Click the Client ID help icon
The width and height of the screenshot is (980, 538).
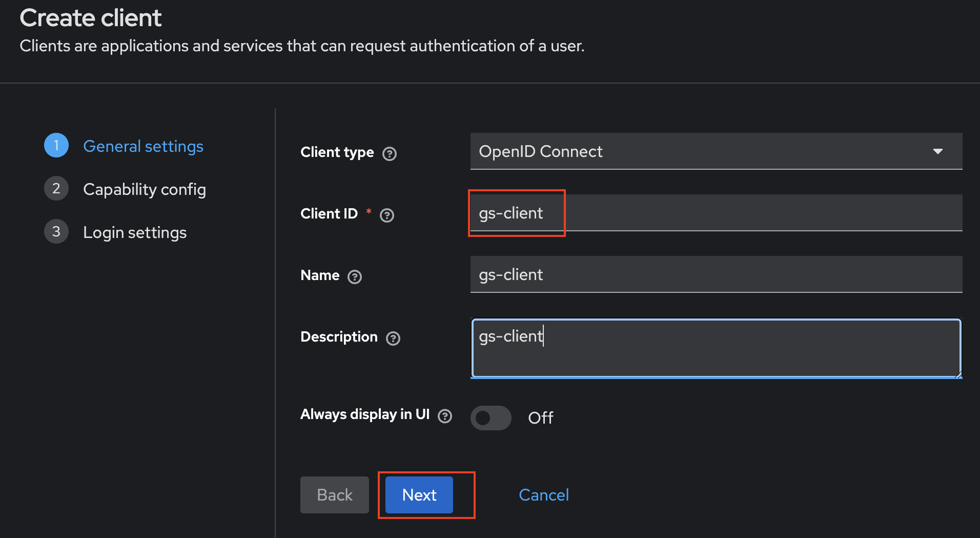(387, 215)
